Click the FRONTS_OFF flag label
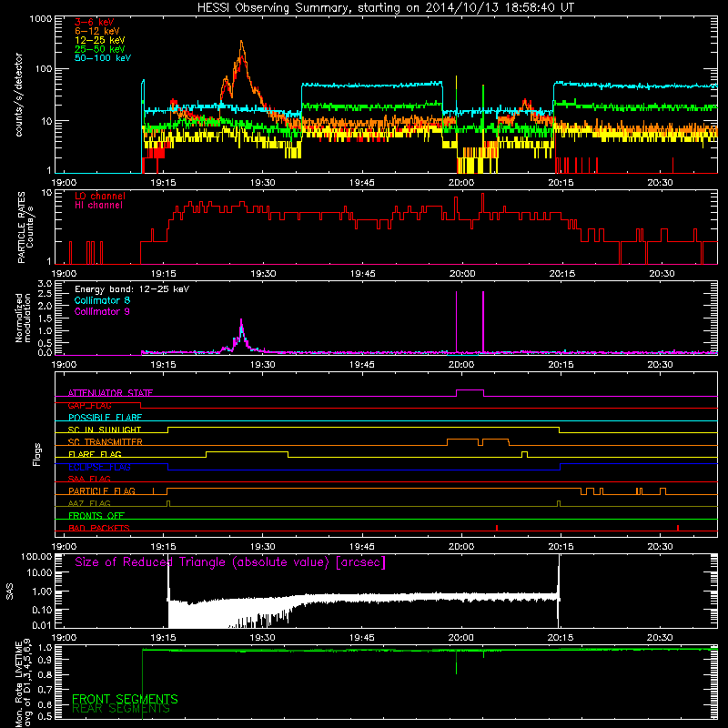 click(96, 515)
